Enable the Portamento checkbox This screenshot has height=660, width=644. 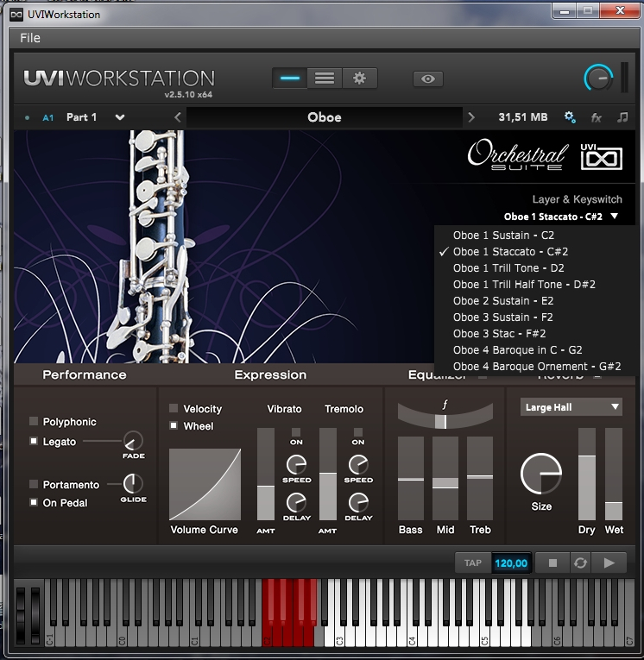click(x=34, y=484)
